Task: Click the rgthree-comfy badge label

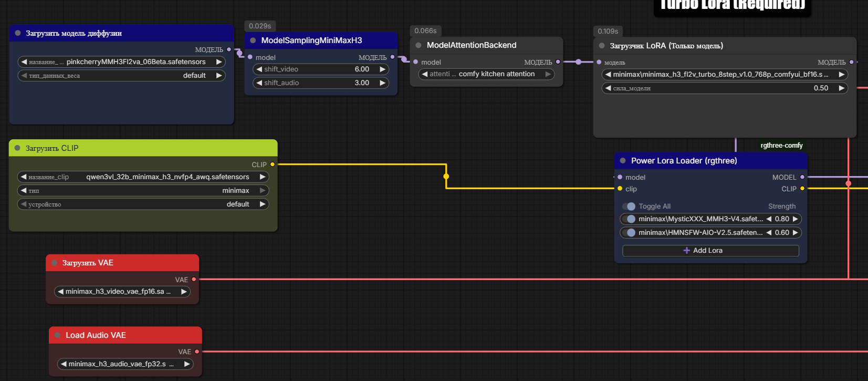Action: click(781, 146)
